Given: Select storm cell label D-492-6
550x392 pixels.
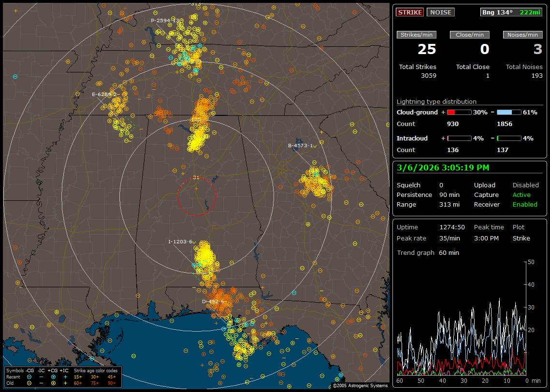Looking at the screenshot, I should click(x=213, y=301).
